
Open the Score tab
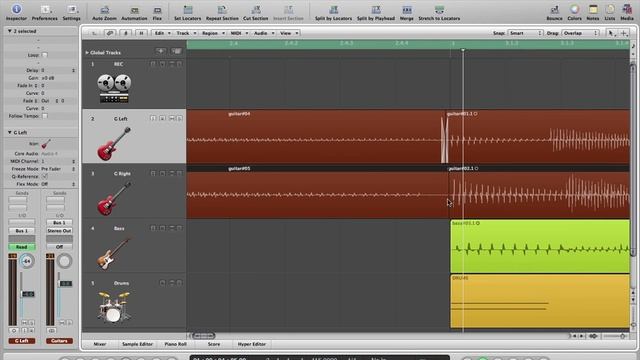click(x=213, y=344)
